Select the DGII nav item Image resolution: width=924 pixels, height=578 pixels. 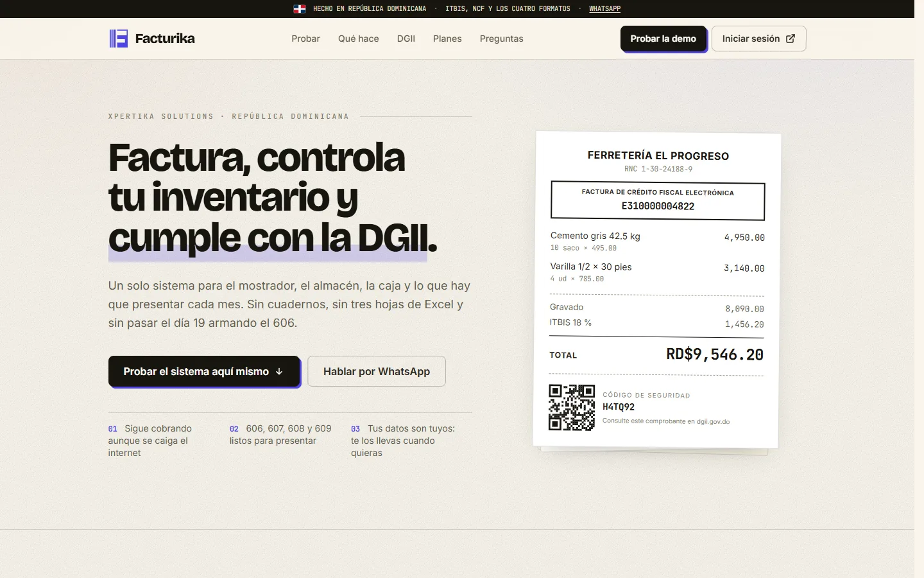406,39
